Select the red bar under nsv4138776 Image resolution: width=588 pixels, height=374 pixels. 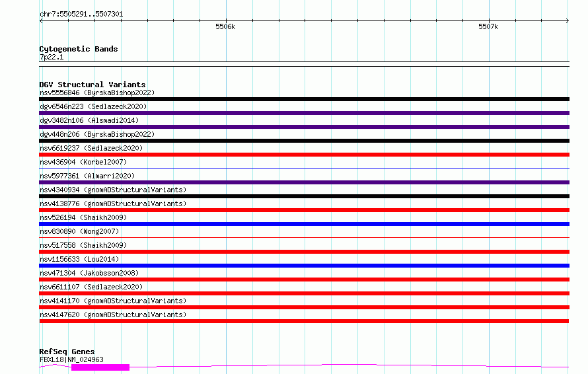tap(304, 210)
